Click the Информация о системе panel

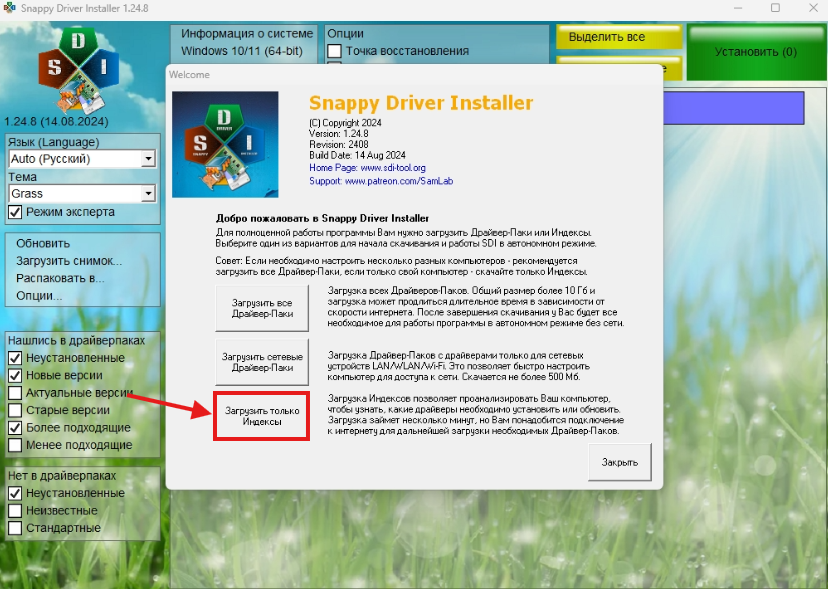point(244,44)
